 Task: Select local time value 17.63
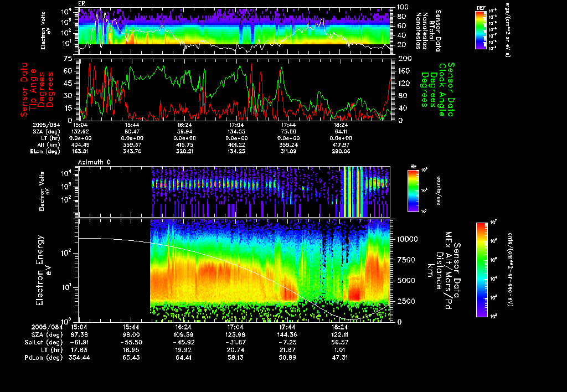coord(79,350)
